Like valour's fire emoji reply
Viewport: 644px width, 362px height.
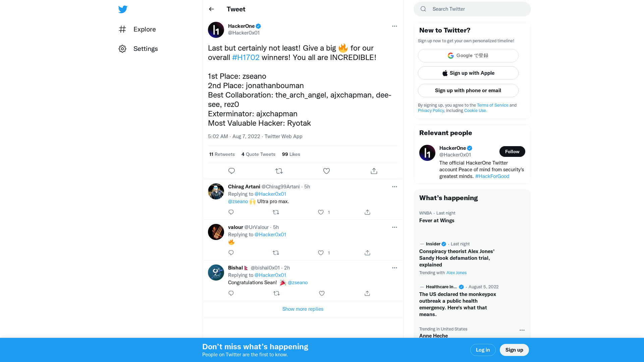[x=321, y=253]
